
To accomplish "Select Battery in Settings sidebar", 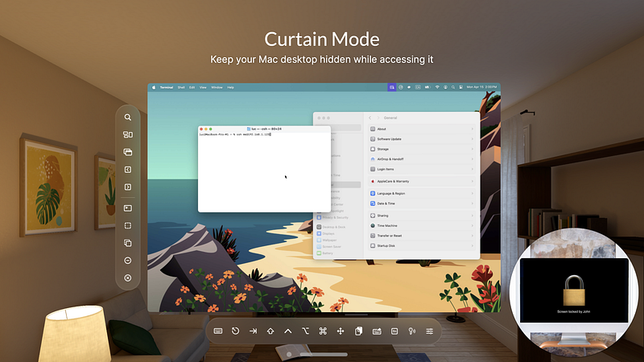I will pos(325,253).
